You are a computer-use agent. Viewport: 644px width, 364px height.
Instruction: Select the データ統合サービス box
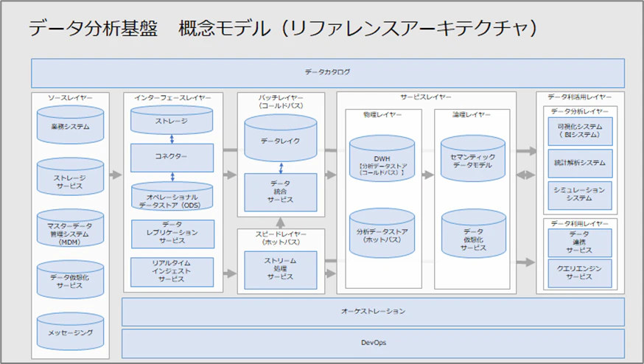281,192
